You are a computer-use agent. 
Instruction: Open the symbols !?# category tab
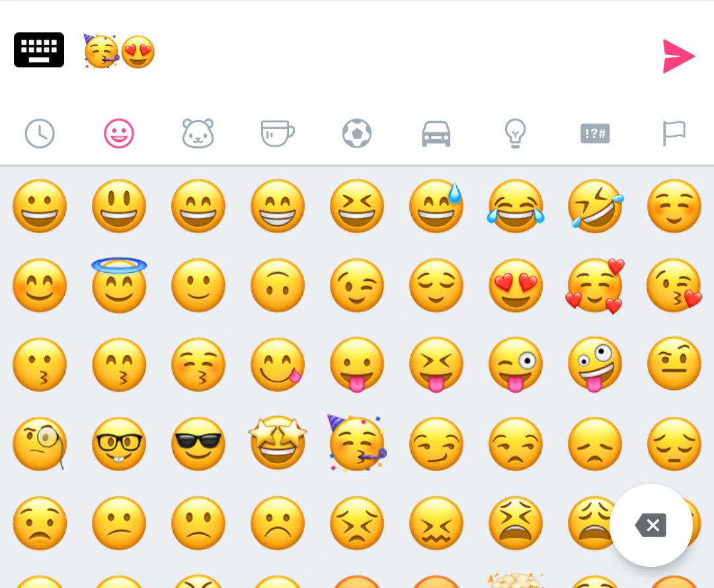point(595,133)
